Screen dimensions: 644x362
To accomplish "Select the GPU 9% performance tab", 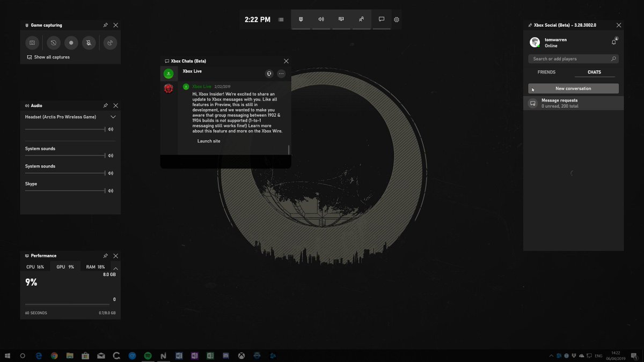I will click(65, 267).
